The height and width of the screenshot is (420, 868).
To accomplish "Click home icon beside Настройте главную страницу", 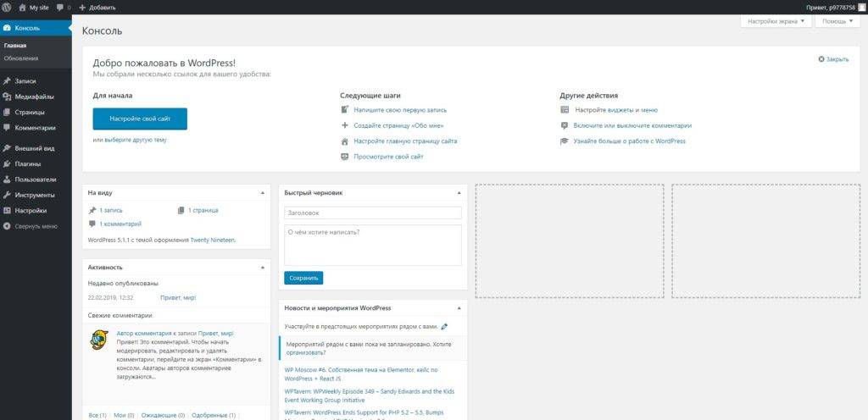I will click(x=344, y=141).
